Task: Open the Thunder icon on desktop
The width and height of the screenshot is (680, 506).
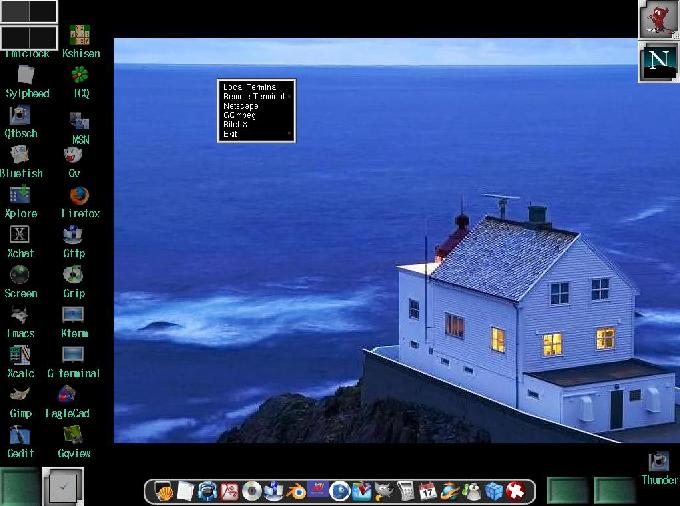Action: click(x=658, y=462)
